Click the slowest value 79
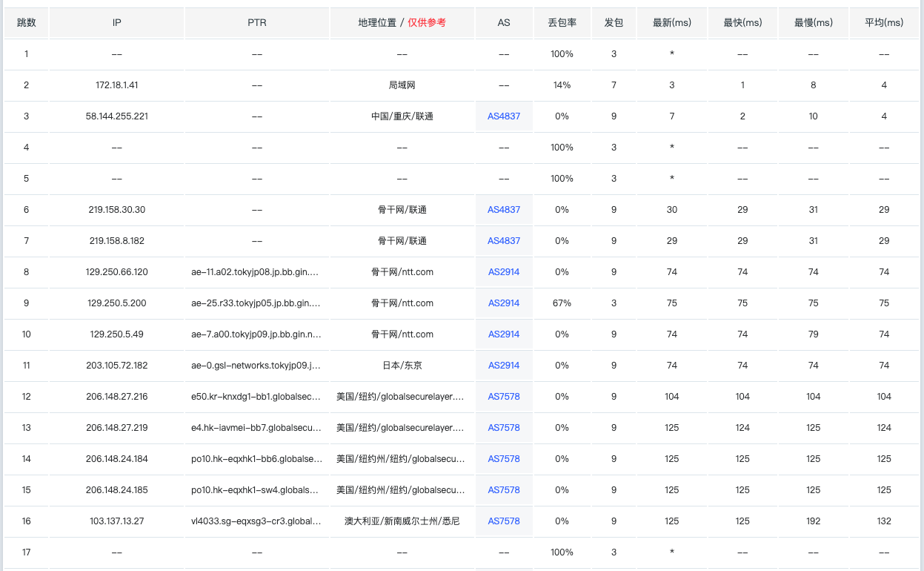Image resolution: width=924 pixels, height=571 pixels. pyautogui.click(x=814, y=334)
